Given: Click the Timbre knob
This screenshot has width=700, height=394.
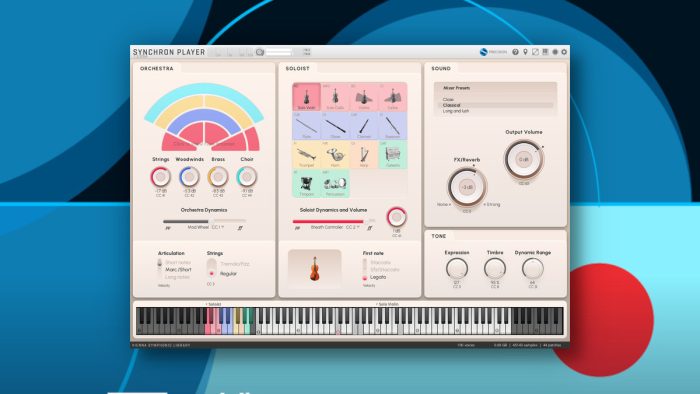Looking at the screenshot, I should tap(495, 269).
